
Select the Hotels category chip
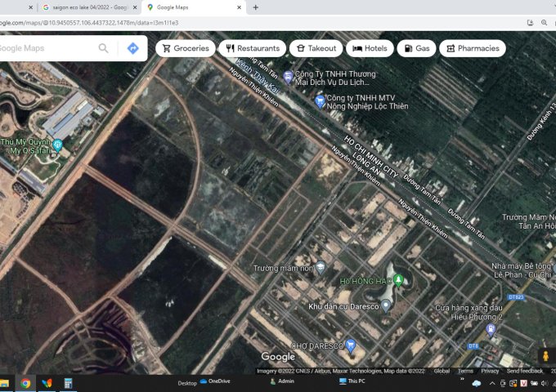tap(370, 48)
